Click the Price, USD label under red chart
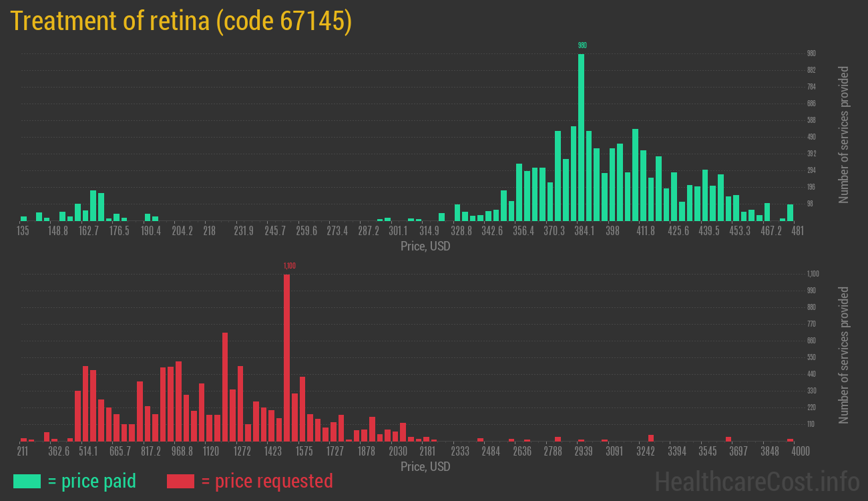Screen dimensions: 868x501 [x=425, y=467]
